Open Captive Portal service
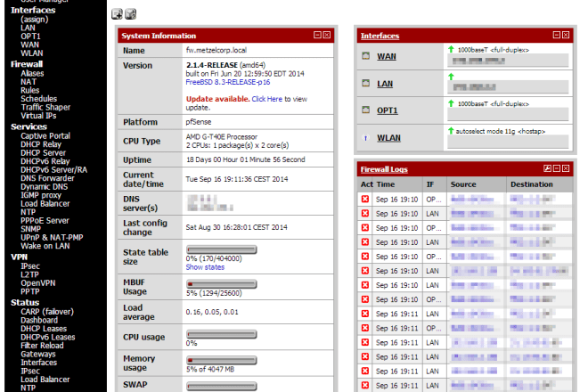The image size is (588, 392). [x=45, y=135]
